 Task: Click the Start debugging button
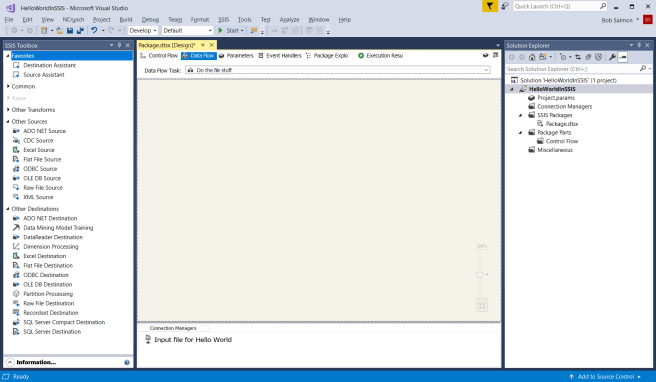coord(231,30)
